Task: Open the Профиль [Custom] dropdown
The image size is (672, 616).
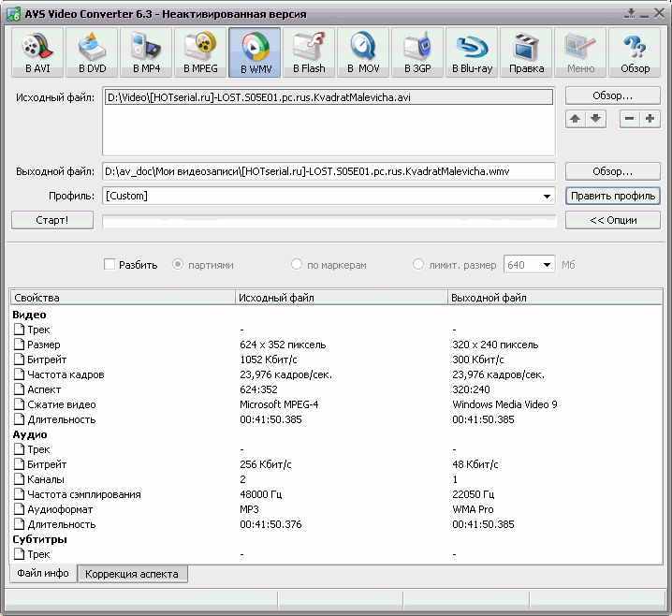Action: [x=329, y=196]
